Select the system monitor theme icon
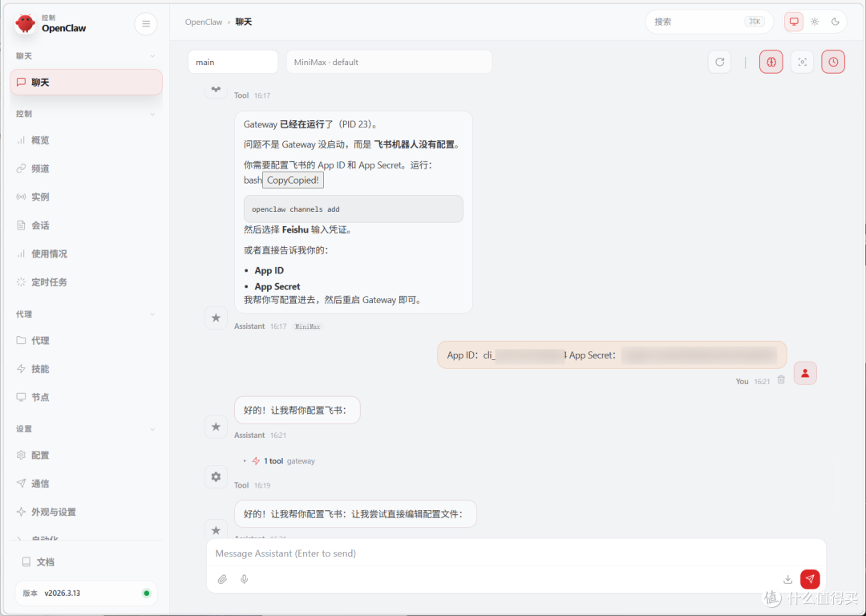Screen dimensions: 866x616 click(x=794, y=22)
